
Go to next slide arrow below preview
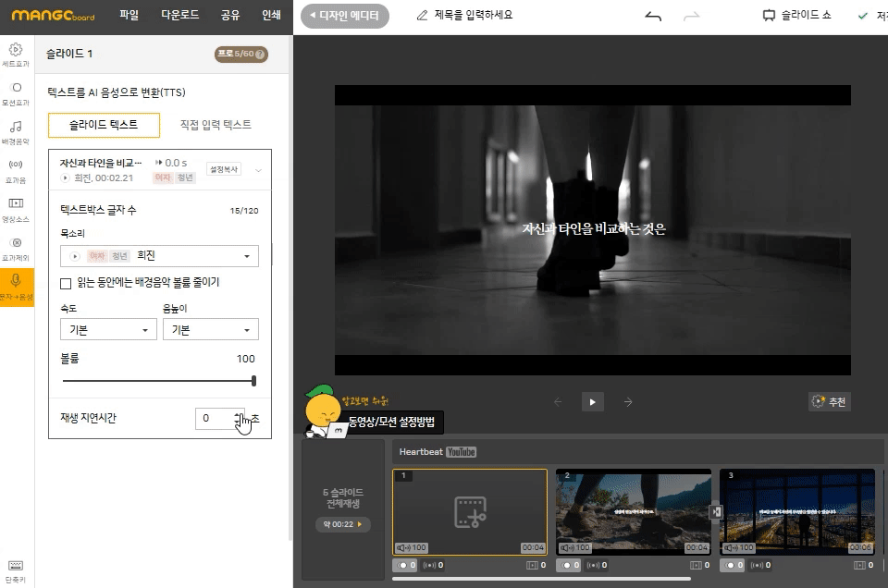pyautogui.click(x=628, y=402)
